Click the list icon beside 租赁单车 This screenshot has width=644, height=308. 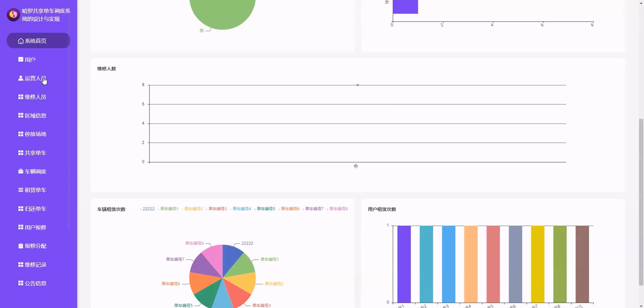pyautogui.click(x=21, y=190)
